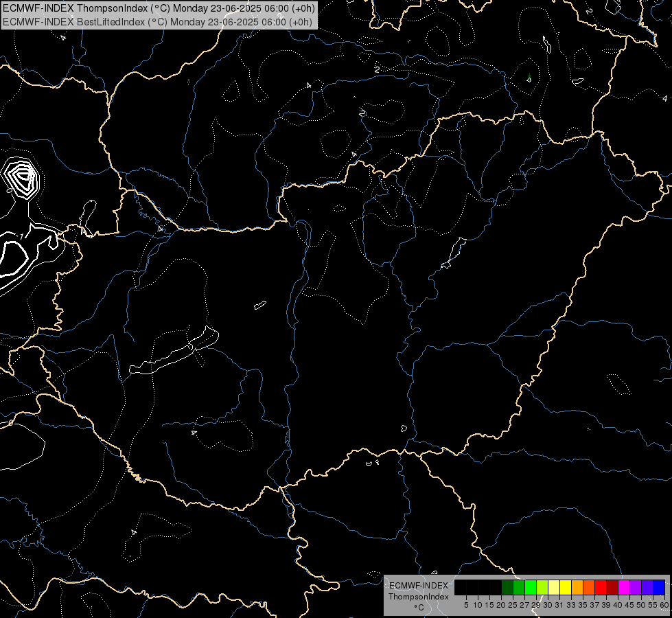This screenshot has height=618, width=672.
Task: Select the orange 33-35 legend swatch
Action: pyautogui.click(x=577, y=587)
